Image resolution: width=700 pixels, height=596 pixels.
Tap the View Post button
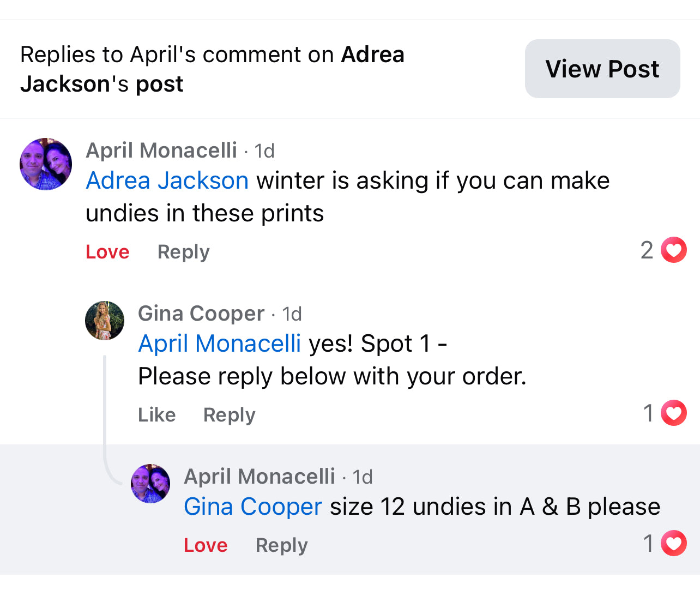pos(602,69)
